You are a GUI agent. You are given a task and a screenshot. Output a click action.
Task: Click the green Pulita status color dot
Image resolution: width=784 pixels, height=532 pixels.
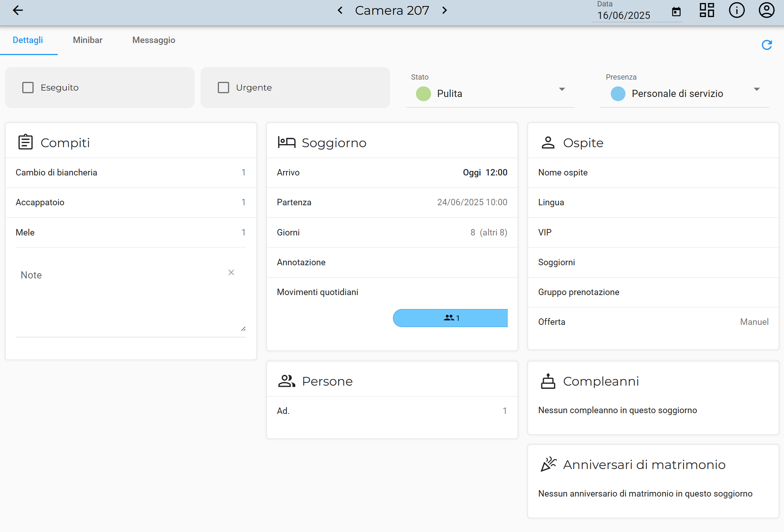423,94
